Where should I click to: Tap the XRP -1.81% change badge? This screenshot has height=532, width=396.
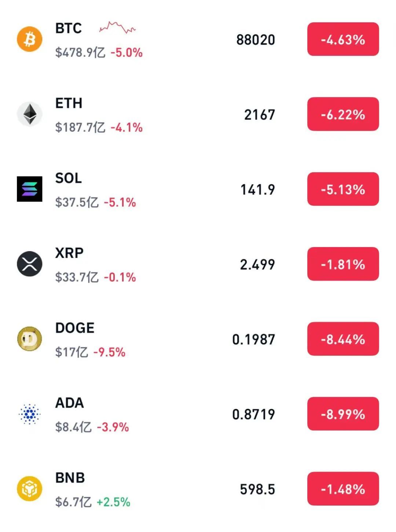pyautogui.click(x=343, y=264)
